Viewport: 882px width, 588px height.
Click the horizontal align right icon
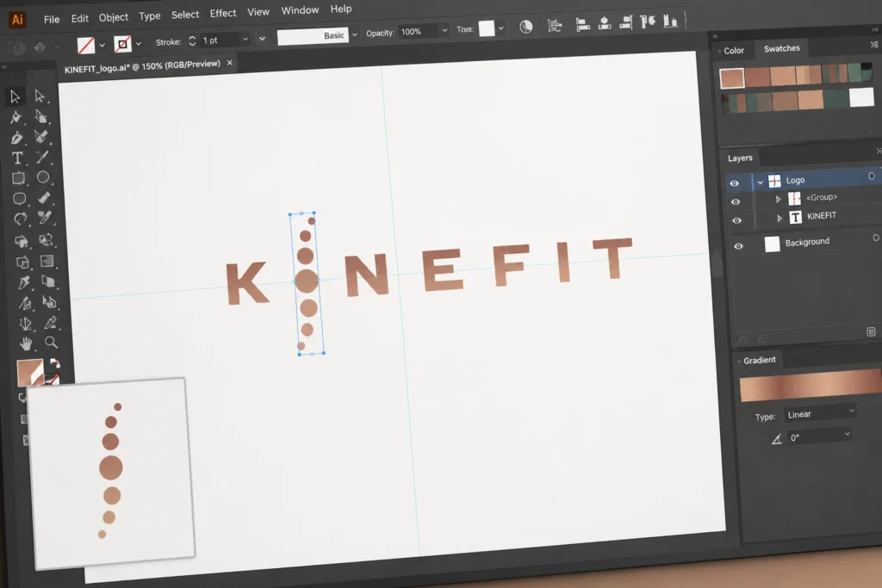pyautogui.click(x=626, y=22)
